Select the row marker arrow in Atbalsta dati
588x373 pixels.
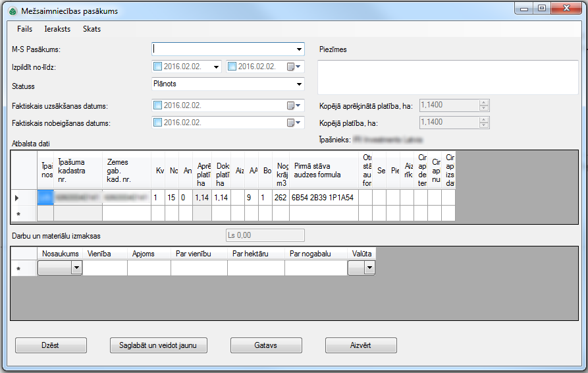click(x=17, y=198)
